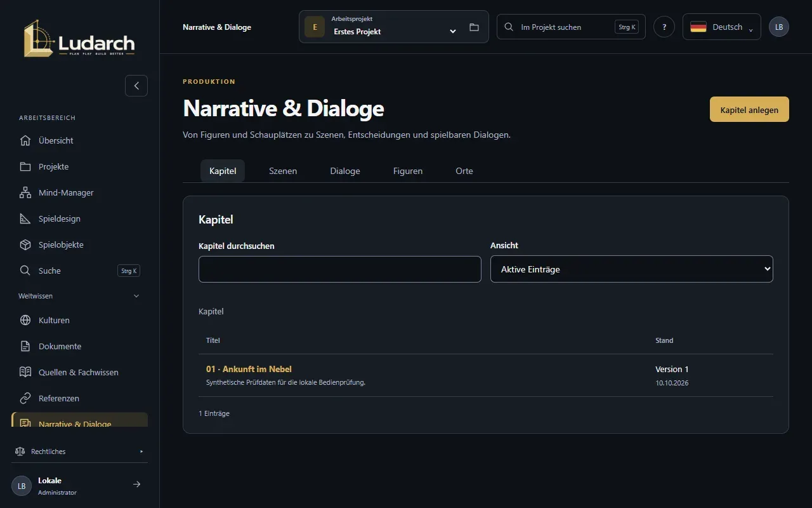
Task: Collapse the sidebar with the chevron button
Action: 136,86
